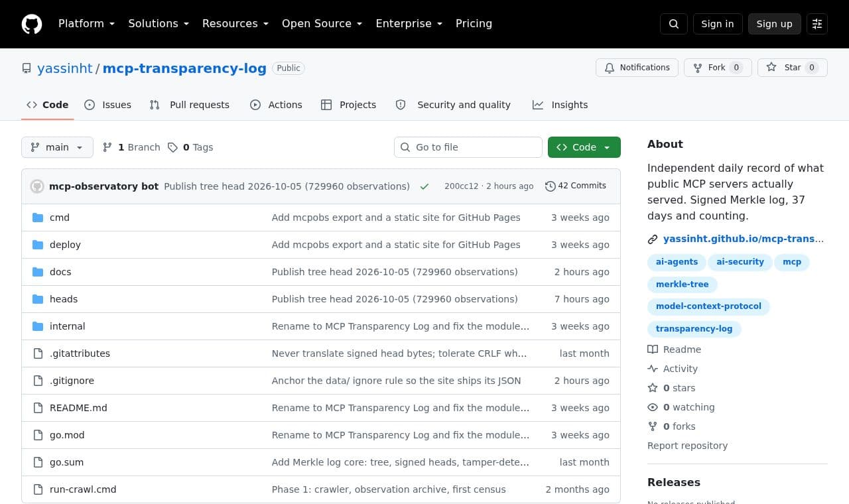Screen dimensions: 849x504
Task: Open appearance settings icon beside Sign up
Action: pyautogui.click(x=817, y=24)
